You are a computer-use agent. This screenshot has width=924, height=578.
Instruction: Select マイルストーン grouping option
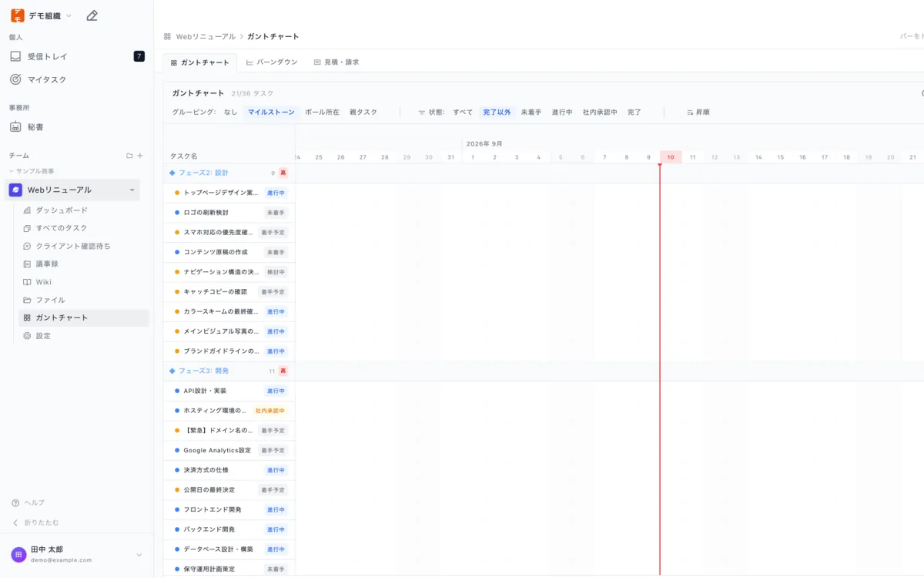271,112
